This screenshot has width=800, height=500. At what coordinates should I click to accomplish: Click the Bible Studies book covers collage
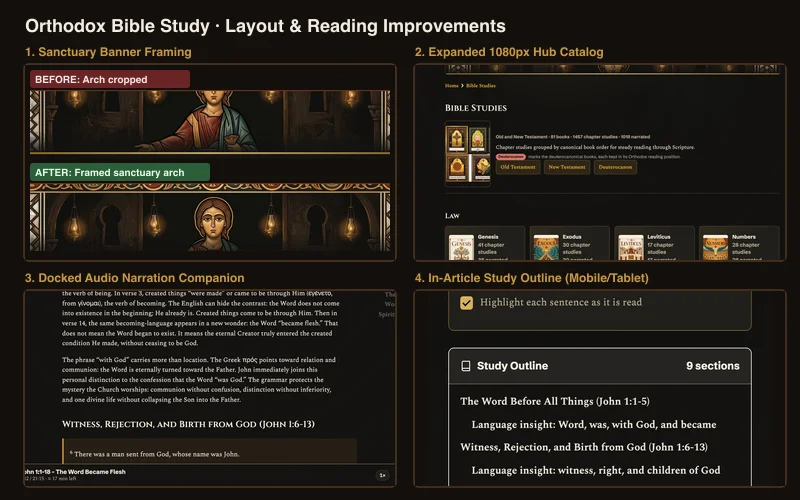[x=468, y=154]
